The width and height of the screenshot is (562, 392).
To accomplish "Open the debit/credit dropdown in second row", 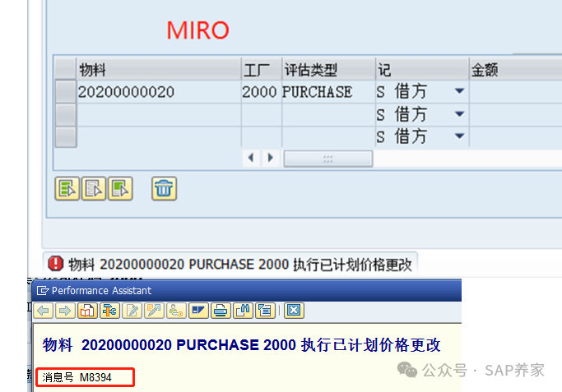I will click(459, 114).
